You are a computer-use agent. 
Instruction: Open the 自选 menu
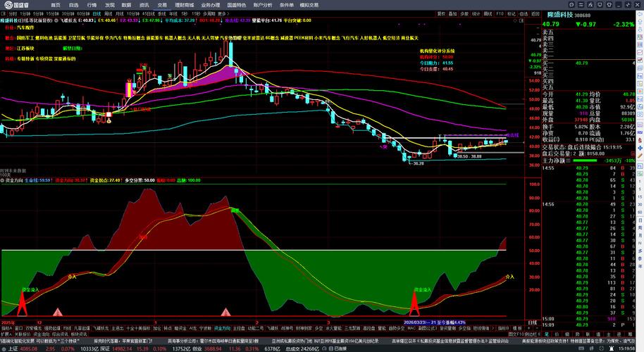[73, 5]
